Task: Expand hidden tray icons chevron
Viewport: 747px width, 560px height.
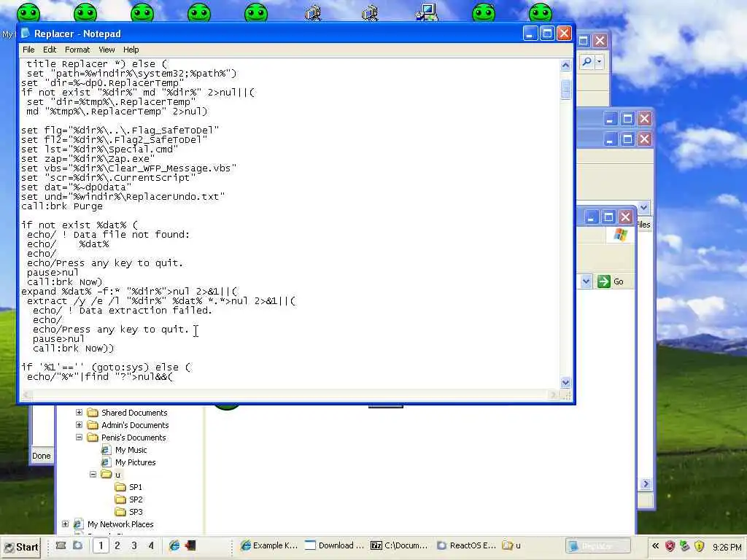Action: [x=656, y=546]
